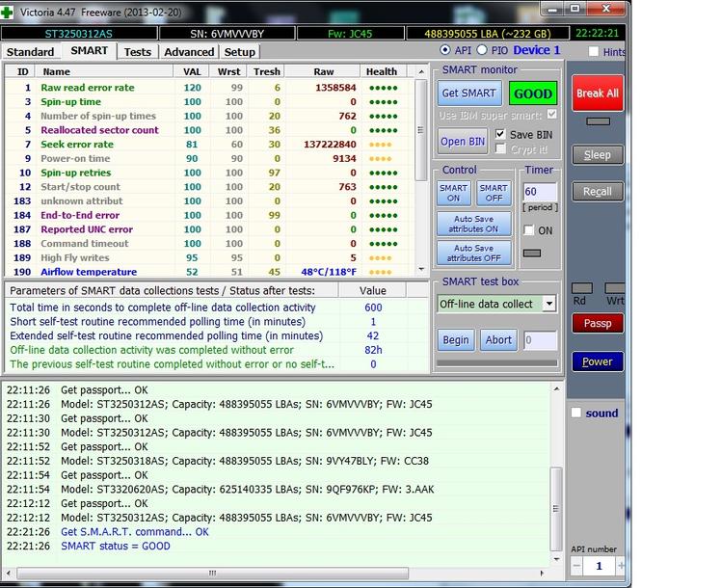721x588 pixels.
Task: Click the blue Power button
Action: pos(598,361)
